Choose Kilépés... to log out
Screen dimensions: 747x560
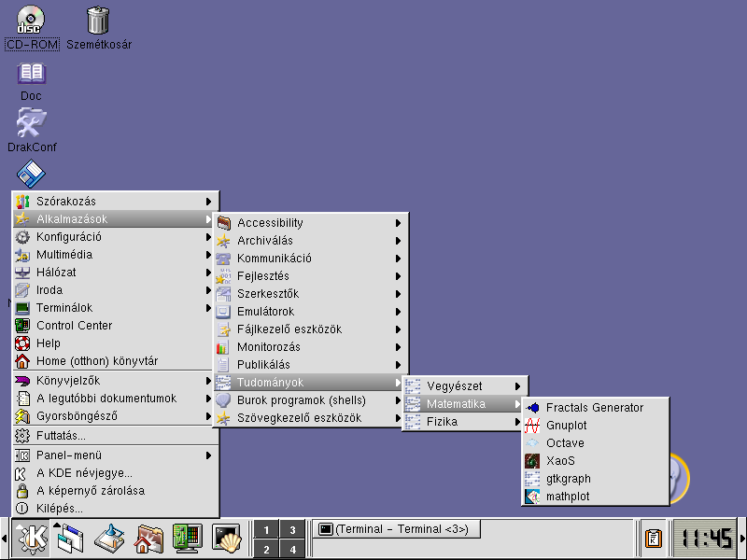coord(115,509)
